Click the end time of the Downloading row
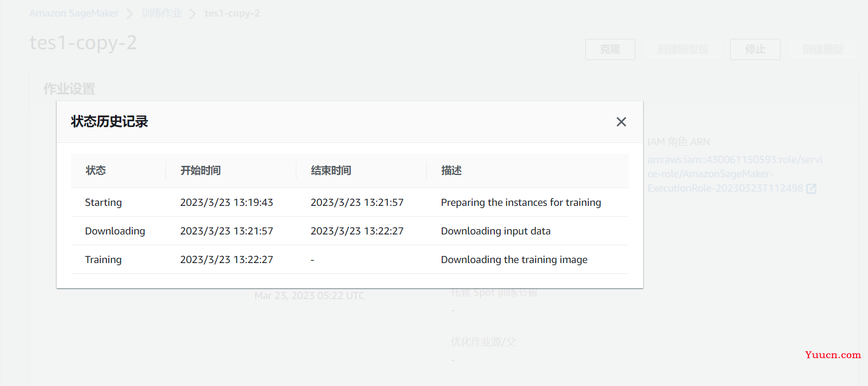Image resolution: width=868 pixels, height=386 pixels. [357, 231]
